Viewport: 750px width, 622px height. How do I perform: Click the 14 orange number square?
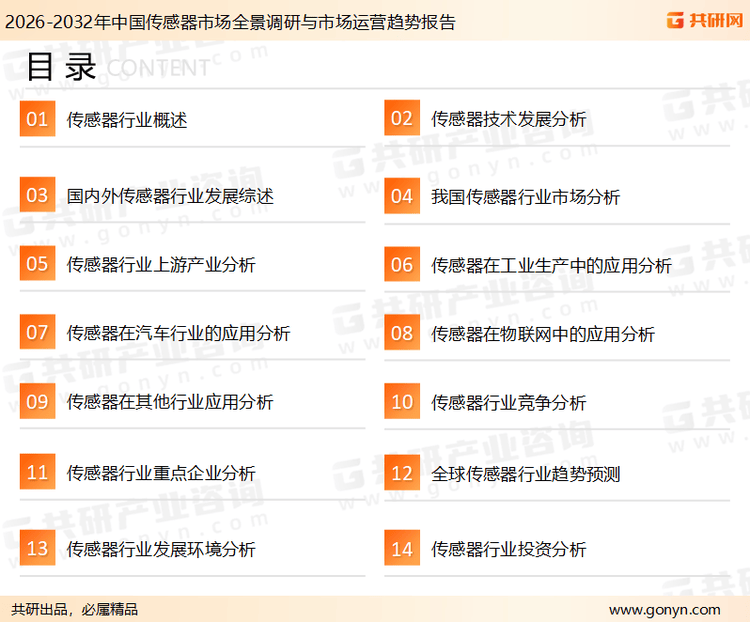(402, 549)
